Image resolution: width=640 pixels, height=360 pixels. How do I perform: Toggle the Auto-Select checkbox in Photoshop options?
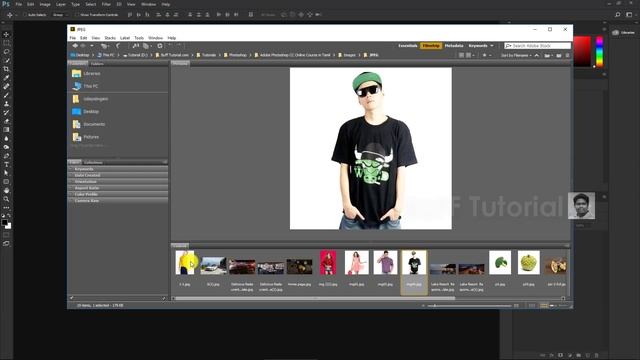[25, 15]
